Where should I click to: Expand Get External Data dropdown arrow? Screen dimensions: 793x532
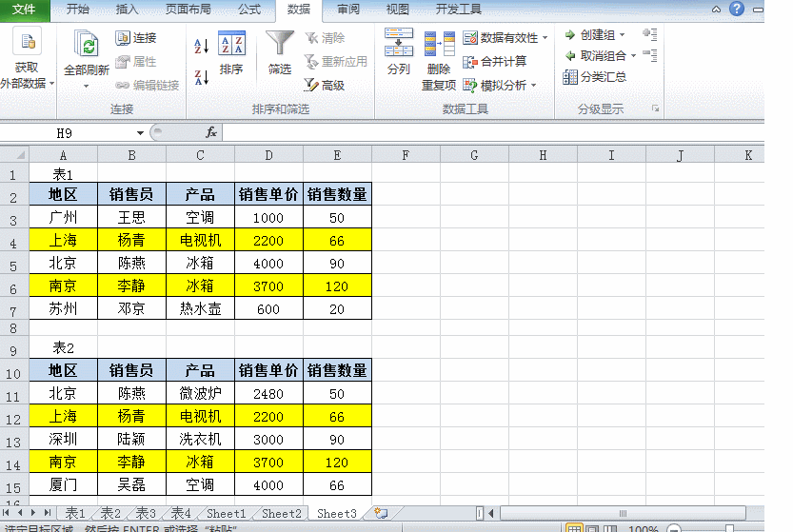tap(51, 84)
